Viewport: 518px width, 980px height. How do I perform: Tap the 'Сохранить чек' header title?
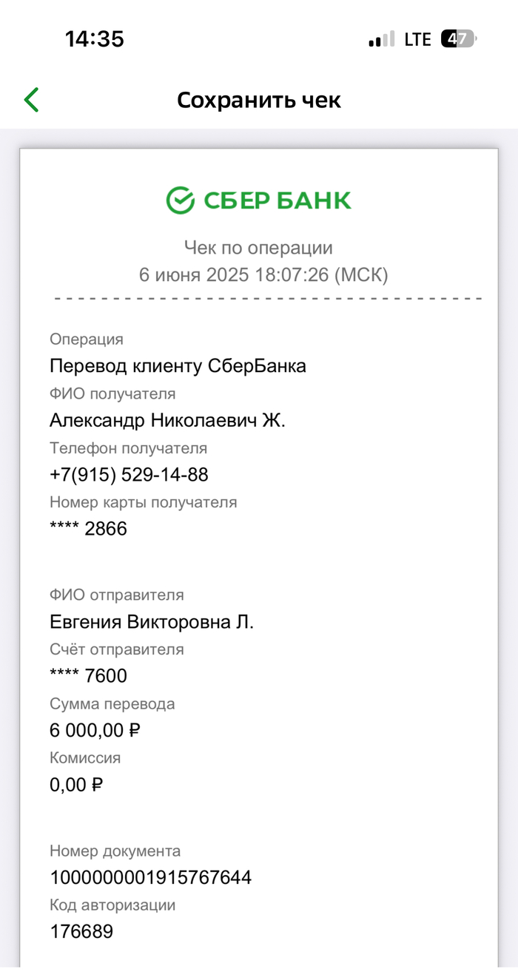[x=259, y=100]
